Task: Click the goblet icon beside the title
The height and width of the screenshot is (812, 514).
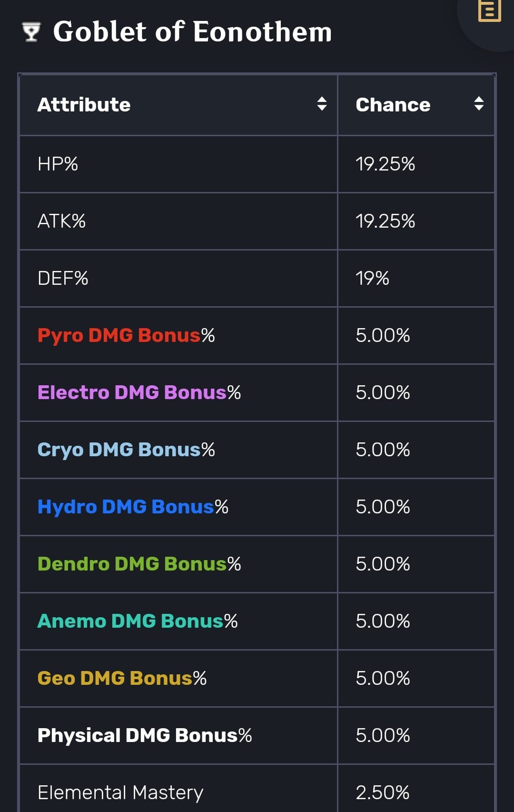Action: [x=31, y=32]
